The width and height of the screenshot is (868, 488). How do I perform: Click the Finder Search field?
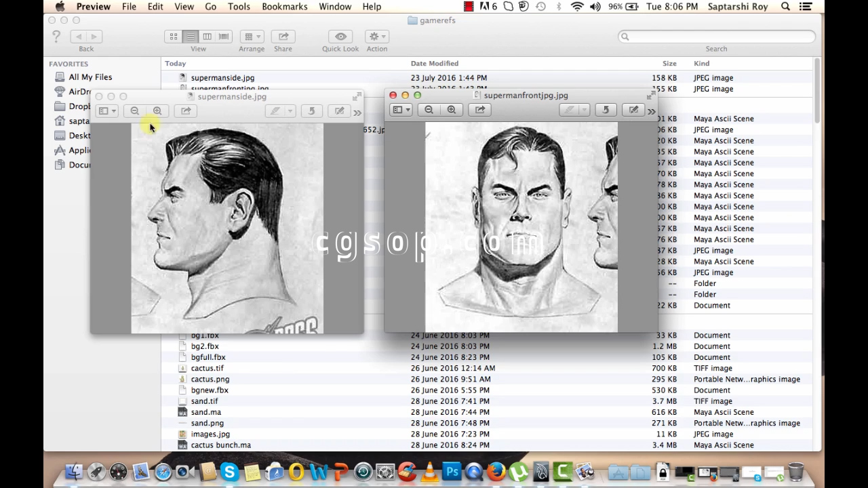click(716, 37)
